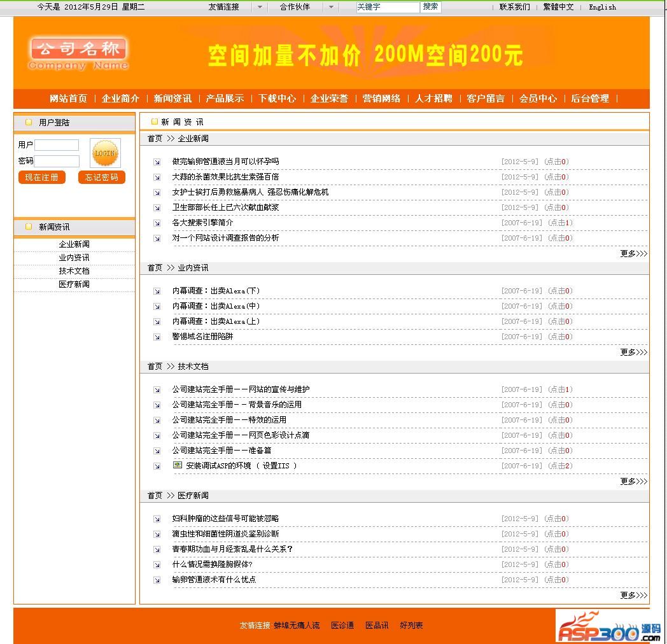Click the 关键字 search input field
Screen dimensions: 667x644
coord(388,7)
